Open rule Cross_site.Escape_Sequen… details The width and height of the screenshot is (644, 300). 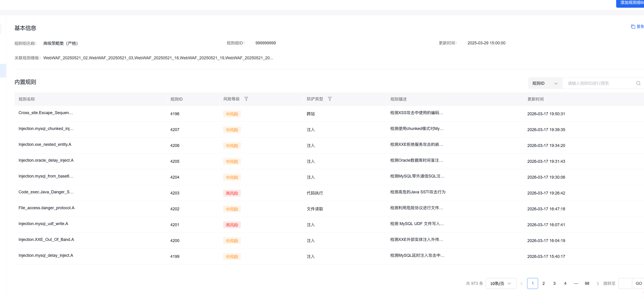tap(45, 113)
